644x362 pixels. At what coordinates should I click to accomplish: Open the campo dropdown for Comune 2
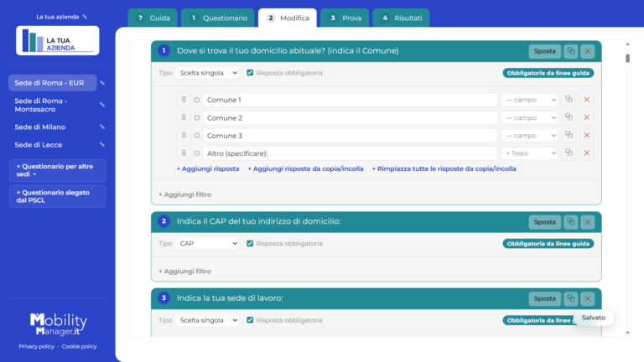coord(530,118)
